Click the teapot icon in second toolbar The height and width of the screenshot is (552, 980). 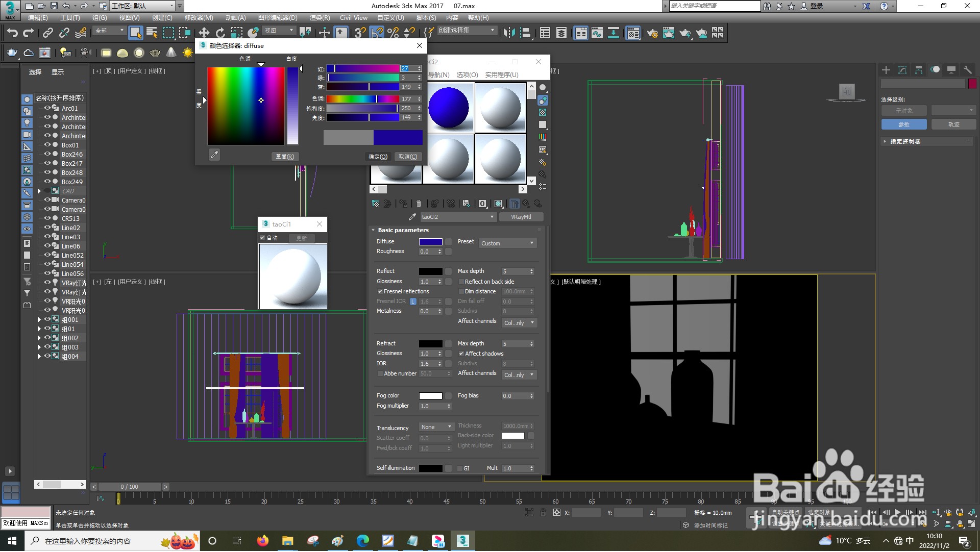click(x=12, y=53)
